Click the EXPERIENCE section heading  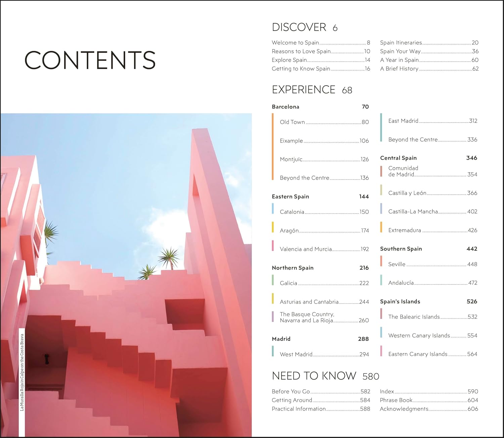click(x=303, y=90)
